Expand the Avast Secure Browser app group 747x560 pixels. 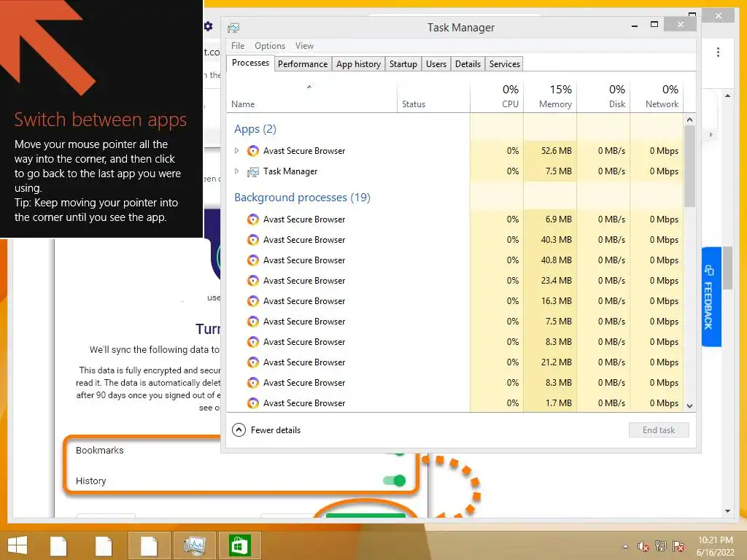click(237, 151)
